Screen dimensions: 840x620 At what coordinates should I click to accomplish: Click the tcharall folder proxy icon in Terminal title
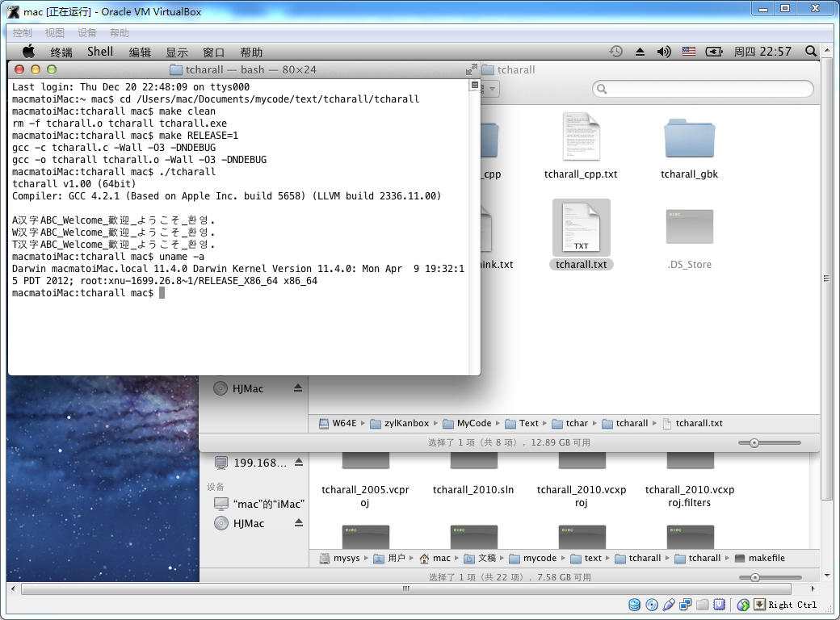click(176, 69)
